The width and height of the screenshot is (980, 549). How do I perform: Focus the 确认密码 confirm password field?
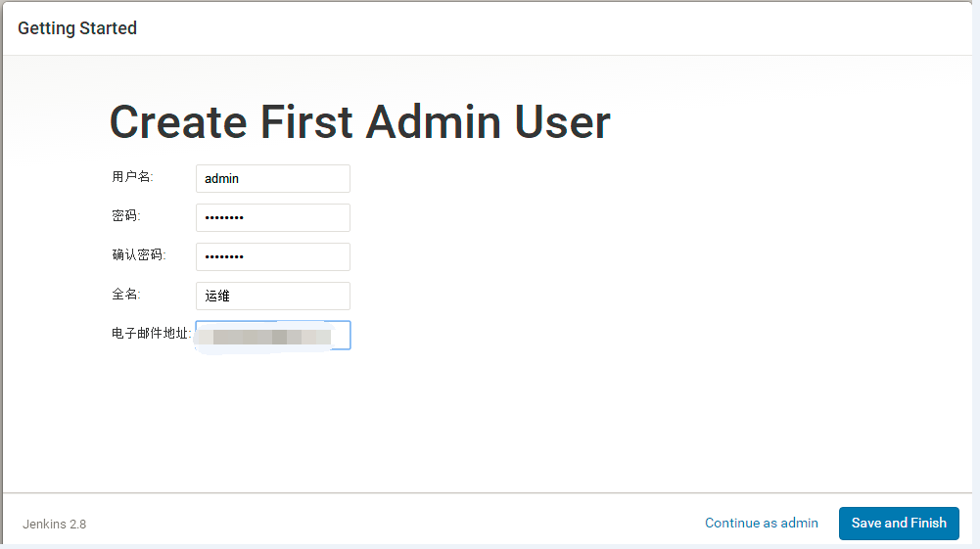(x=272, y=256)
